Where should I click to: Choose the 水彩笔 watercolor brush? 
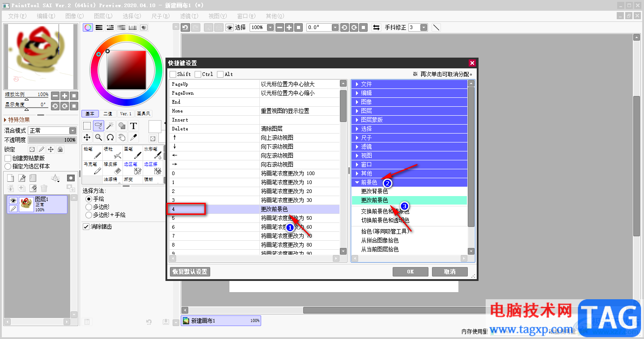click(x=153, y=153)
